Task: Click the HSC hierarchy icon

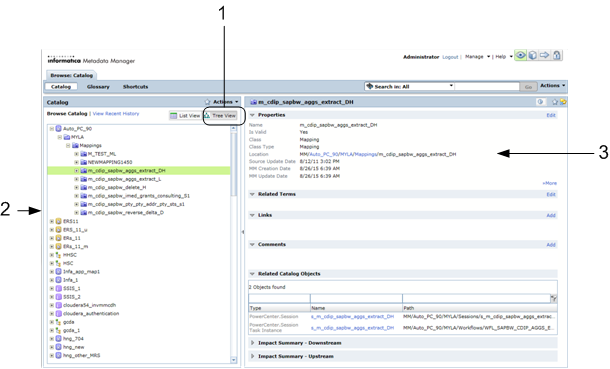Action: point(59,263)
